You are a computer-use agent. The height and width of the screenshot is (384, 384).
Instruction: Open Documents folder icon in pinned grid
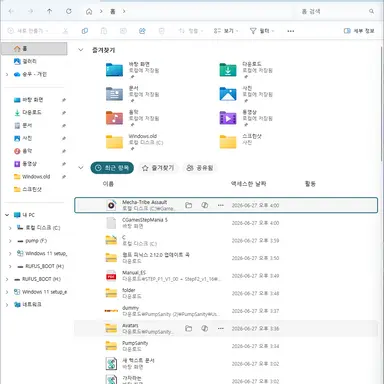(x=114, y=94)
